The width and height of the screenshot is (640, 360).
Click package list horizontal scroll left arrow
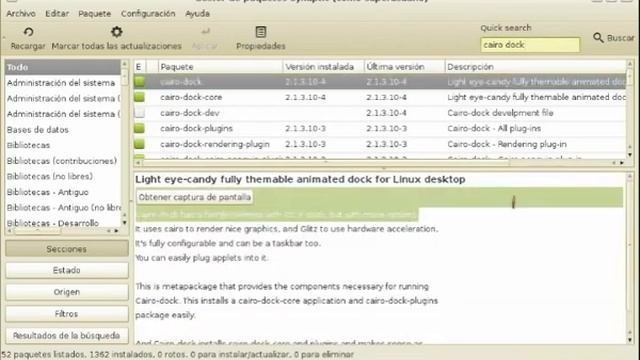click(138, 163)
